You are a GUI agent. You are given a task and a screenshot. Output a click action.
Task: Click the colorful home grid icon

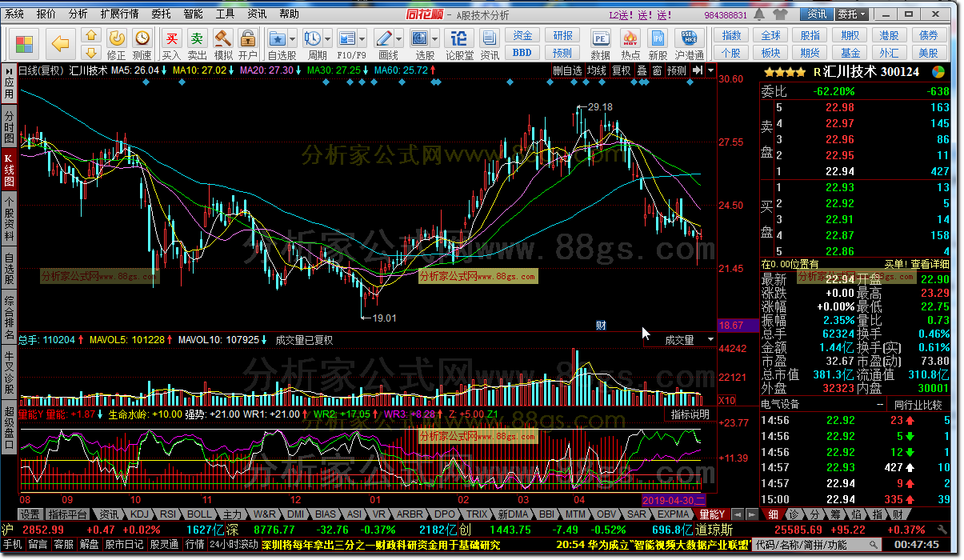coord(25,43)
